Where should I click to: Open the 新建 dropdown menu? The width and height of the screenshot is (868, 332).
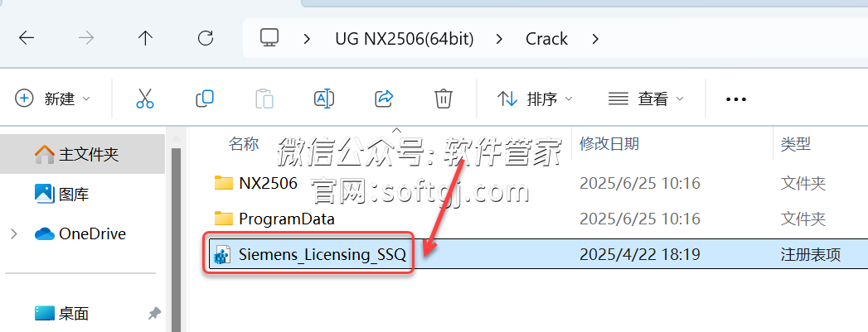pyautogui.click(x=52, y=99)
